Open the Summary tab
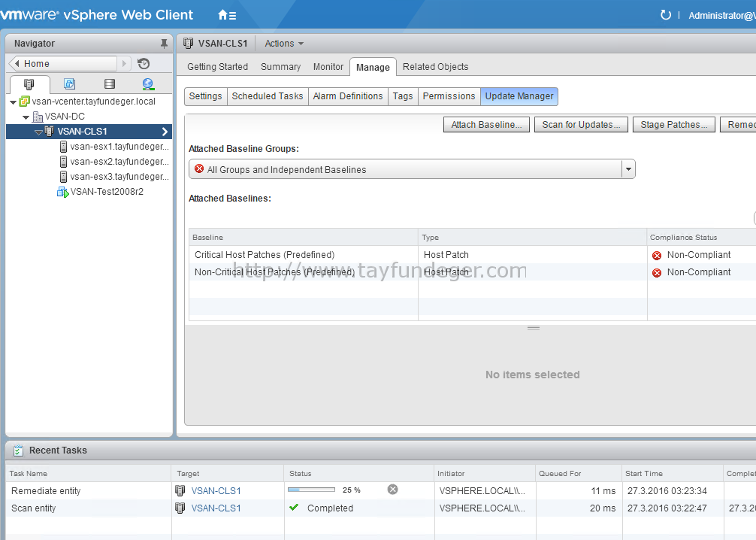Image resolution: width=756 pixels, height=540 pixels. click(x=280, y=67)
